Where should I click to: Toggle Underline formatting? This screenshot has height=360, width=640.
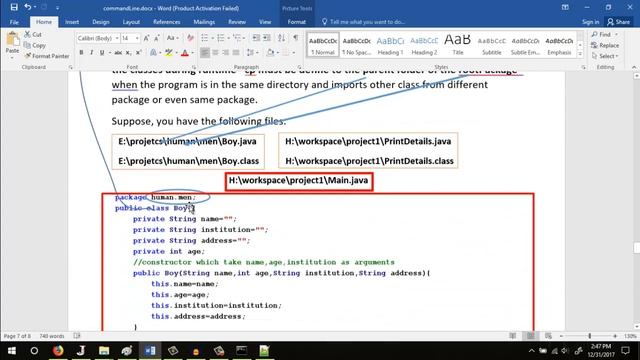point(102,53)
